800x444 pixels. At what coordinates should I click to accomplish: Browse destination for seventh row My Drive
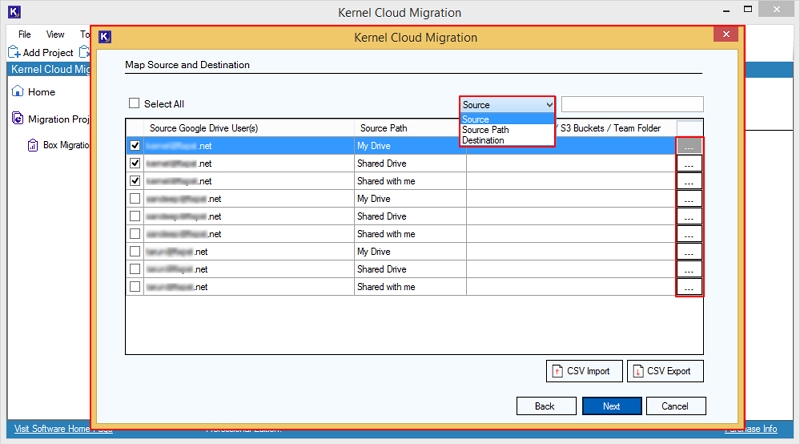[689, 252]
